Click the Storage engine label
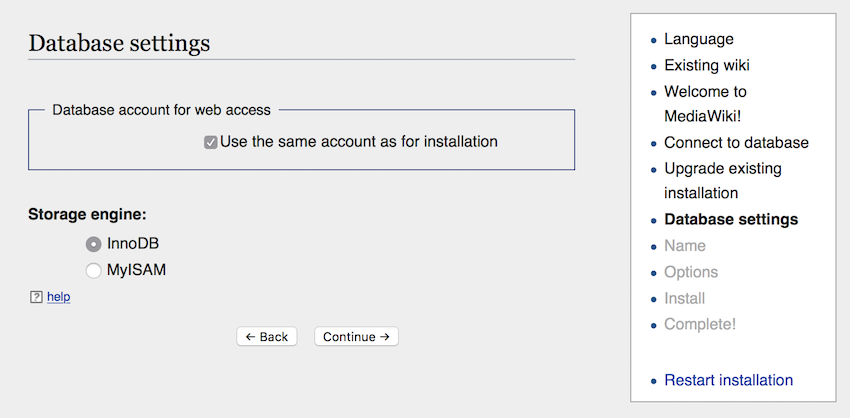The image size is (850, 418). tap(87, 214)
